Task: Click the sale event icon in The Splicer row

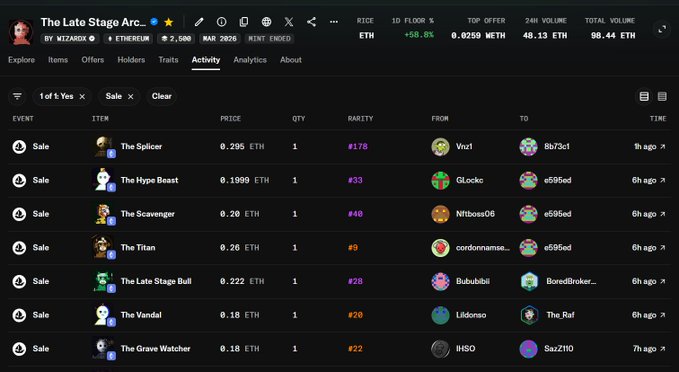Action: 19,146
